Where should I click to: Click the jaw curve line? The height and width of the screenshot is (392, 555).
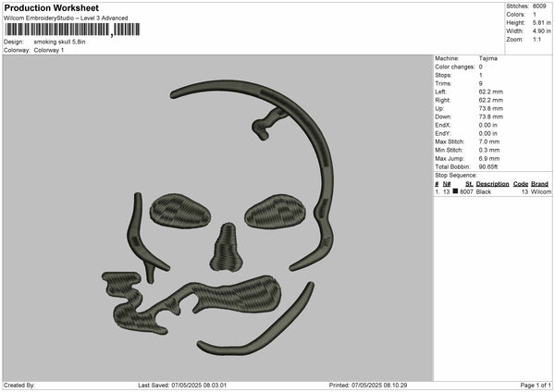pyautogui.click(x=255, y=318)
